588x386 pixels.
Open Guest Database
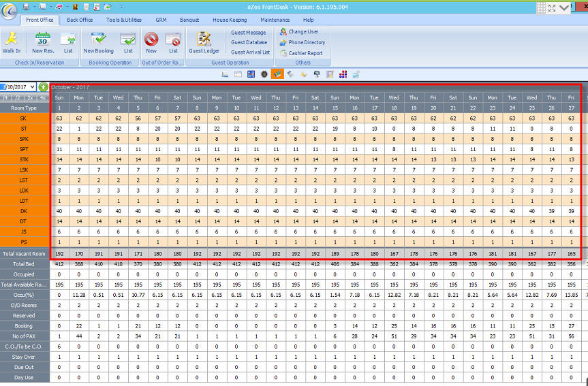249,42
